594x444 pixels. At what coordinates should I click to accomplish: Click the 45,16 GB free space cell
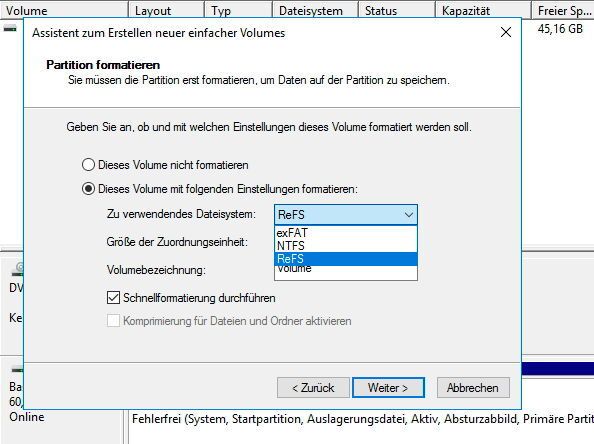pos(560,28)
